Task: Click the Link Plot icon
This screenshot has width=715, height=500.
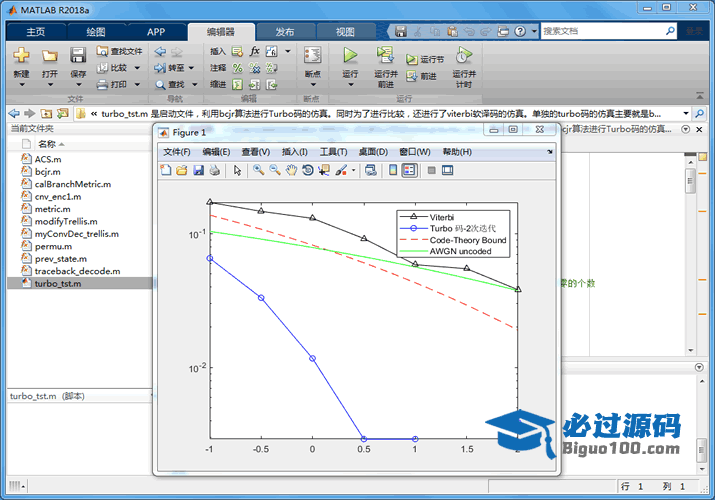Action: tap(371, 170)
